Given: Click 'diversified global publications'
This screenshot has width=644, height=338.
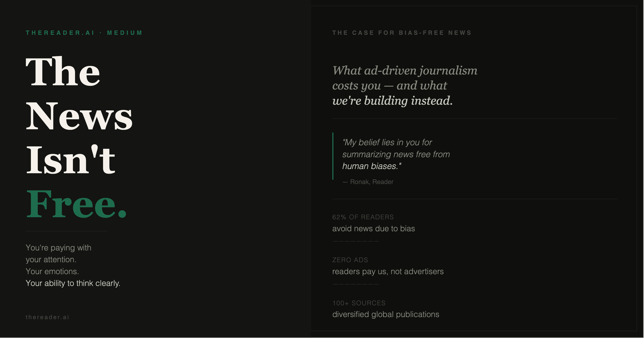Looking at the screenshot, I should [x=386, y=314].
